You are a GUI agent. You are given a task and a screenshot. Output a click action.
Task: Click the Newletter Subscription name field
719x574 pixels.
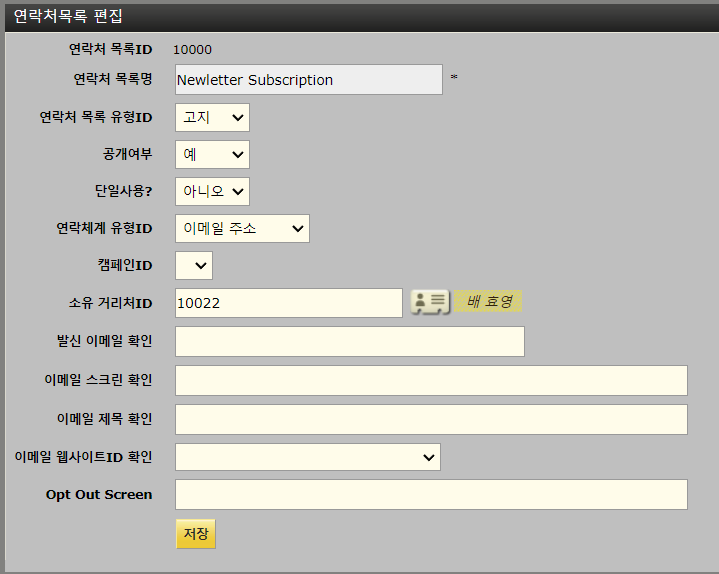tap(308, 80)
